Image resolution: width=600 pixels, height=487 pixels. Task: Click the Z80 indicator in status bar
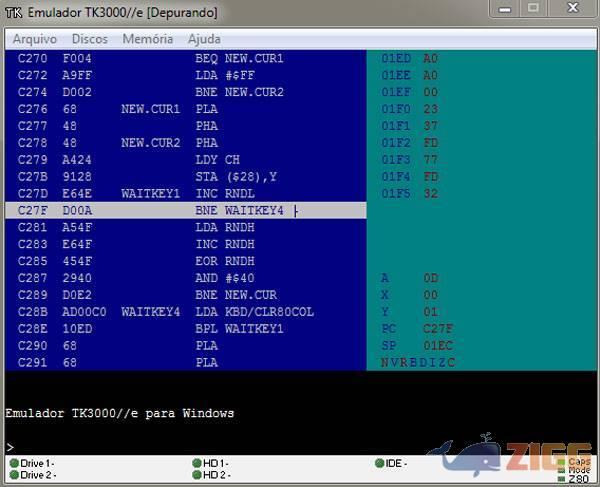pyautogui.click(x=574, y=479)
